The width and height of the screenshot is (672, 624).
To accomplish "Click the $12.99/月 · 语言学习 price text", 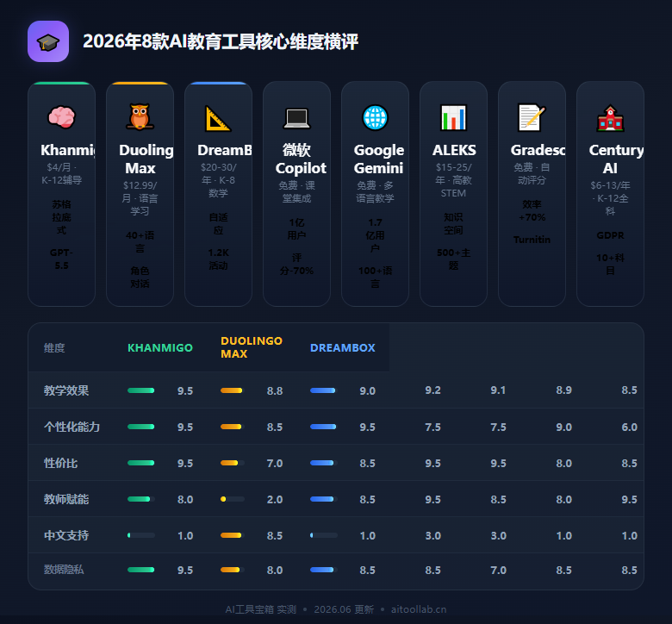I will (x=140, y=198).
